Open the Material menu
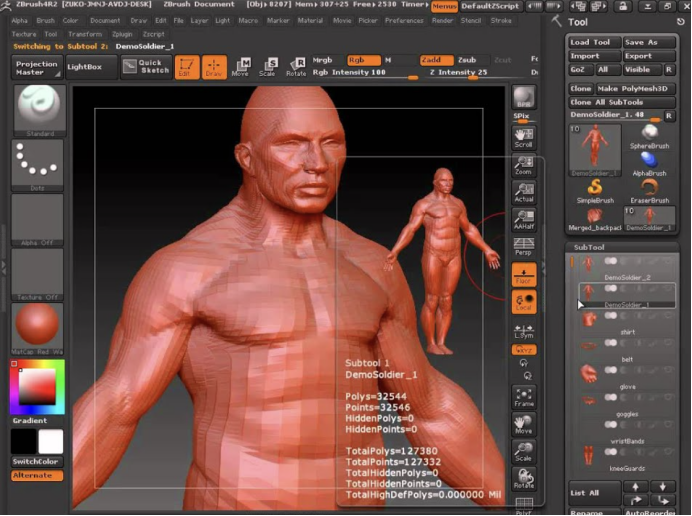Screen dimensions: 692x516 [310, 21]
